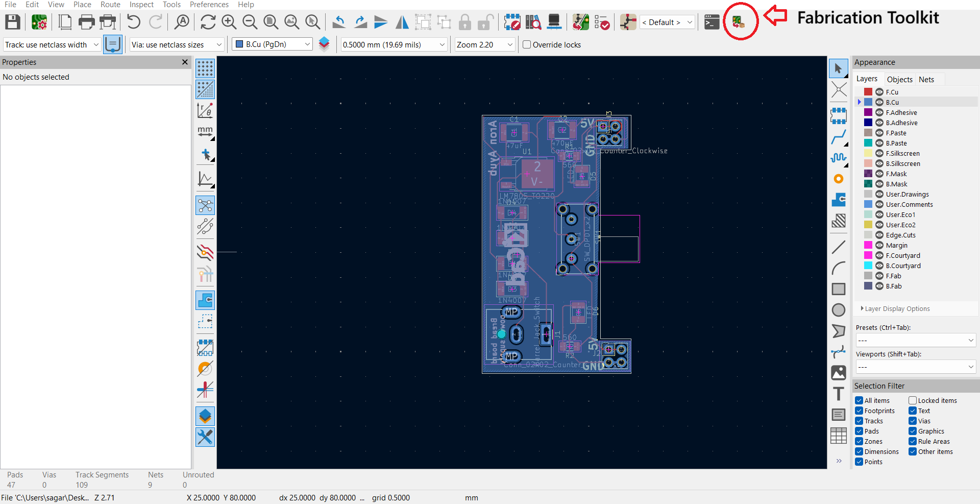980x504 pixels.
Task: Toggle Vias selection filter
Action: (x=913, y=421)
